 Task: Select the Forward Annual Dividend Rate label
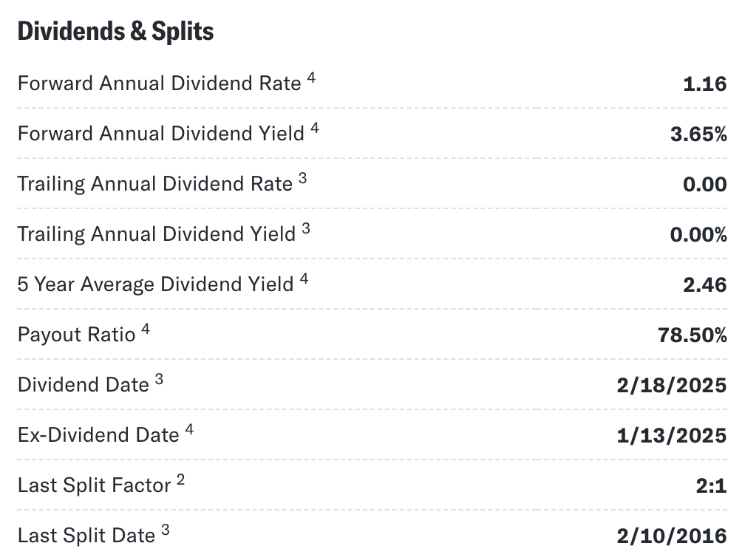[160, 83]
